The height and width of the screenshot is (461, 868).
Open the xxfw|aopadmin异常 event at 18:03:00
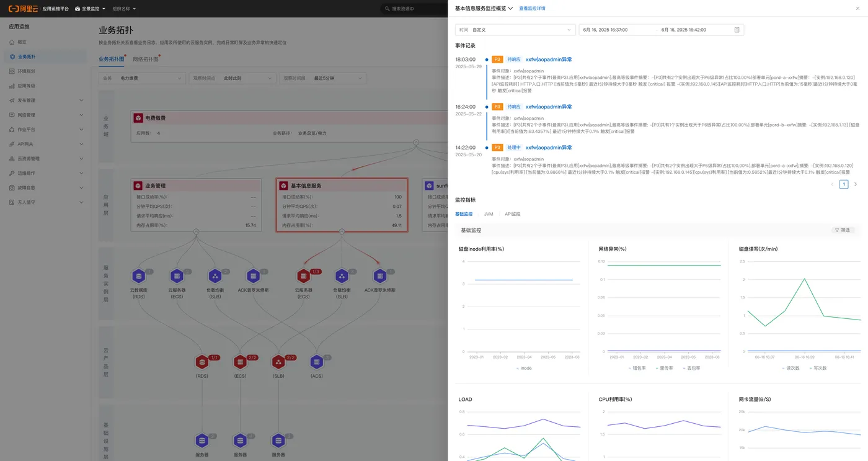549,60
